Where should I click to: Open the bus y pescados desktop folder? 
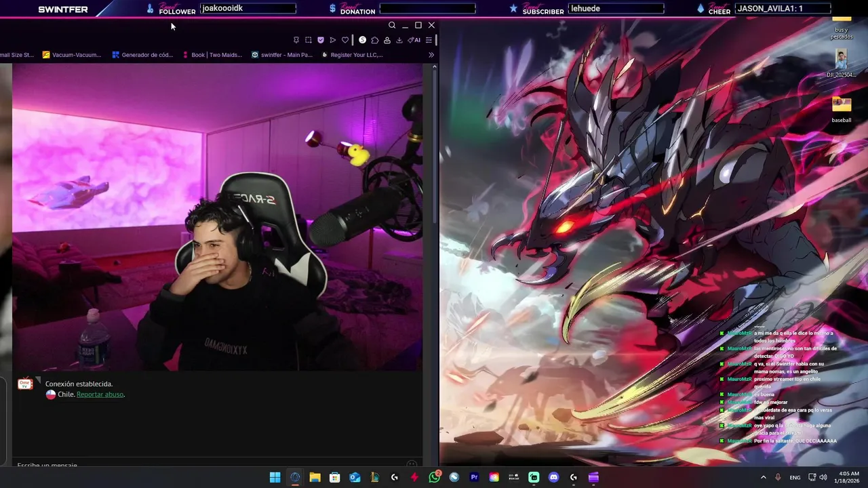[x=842, y=27]
